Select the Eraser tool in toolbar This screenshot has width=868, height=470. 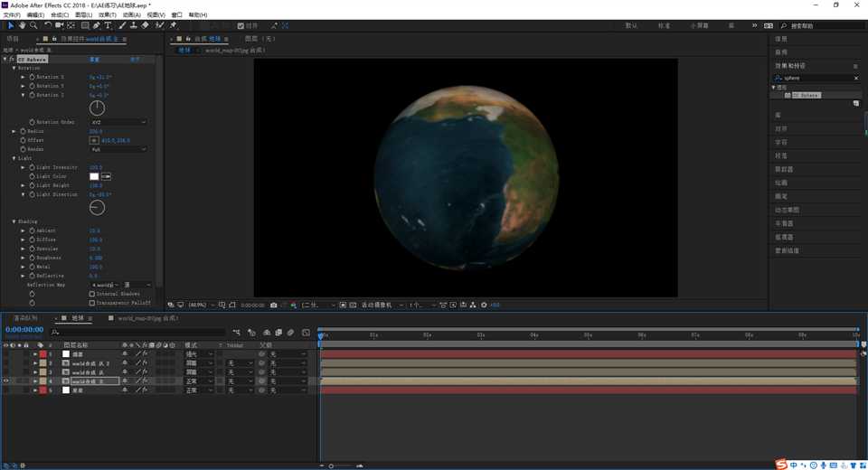pos(146,25)
